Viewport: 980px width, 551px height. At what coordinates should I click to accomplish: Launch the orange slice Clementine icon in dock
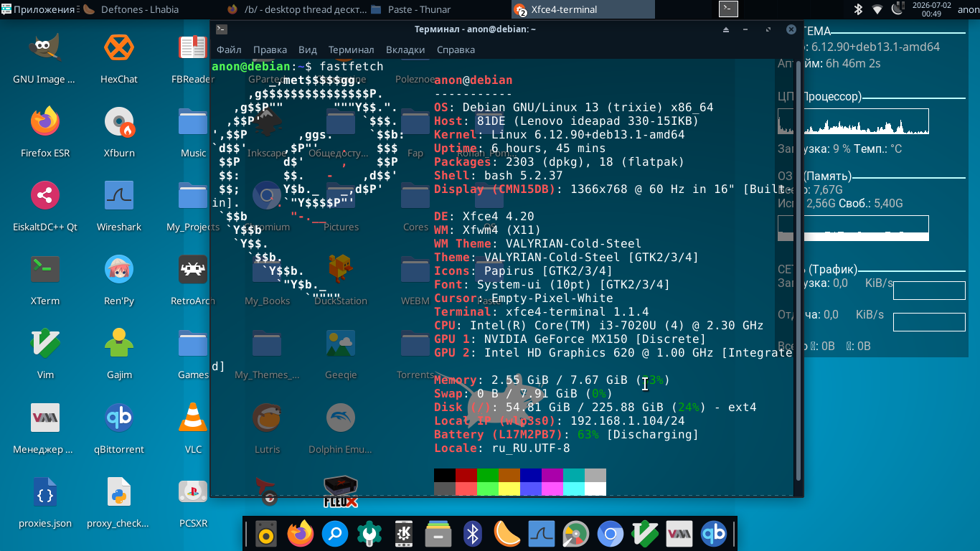point(507,534)
